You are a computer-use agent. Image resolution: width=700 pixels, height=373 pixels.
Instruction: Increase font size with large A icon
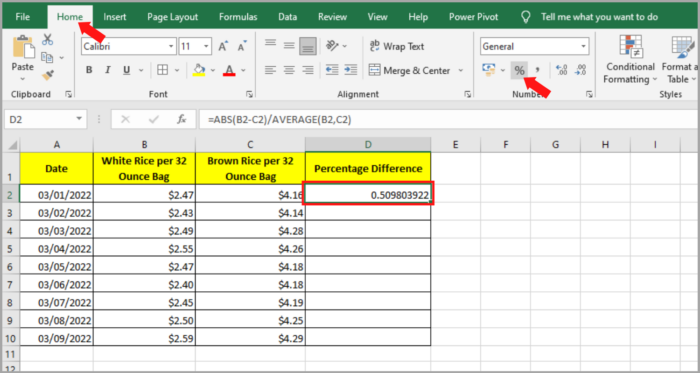(x=222, y=46)
